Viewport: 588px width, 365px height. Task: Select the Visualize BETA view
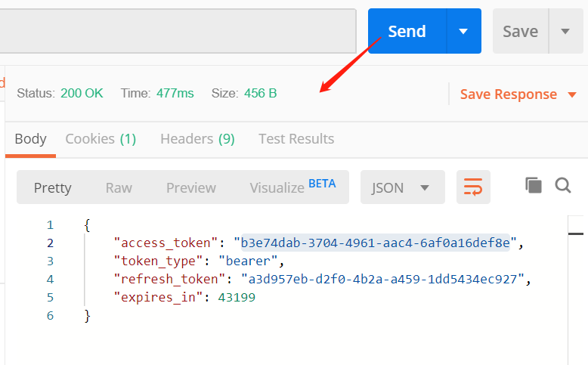[x=292, y=187]
